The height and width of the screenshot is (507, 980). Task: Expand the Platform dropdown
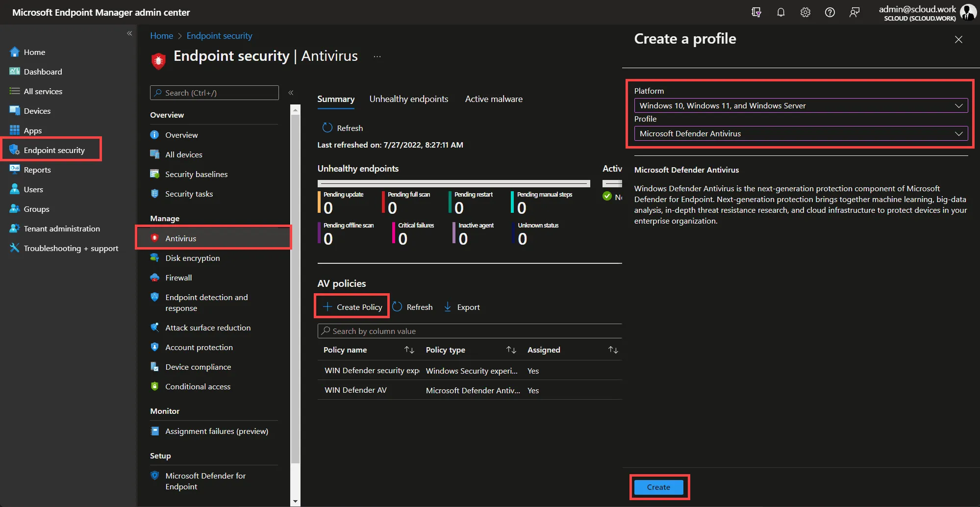coord(801,105)
